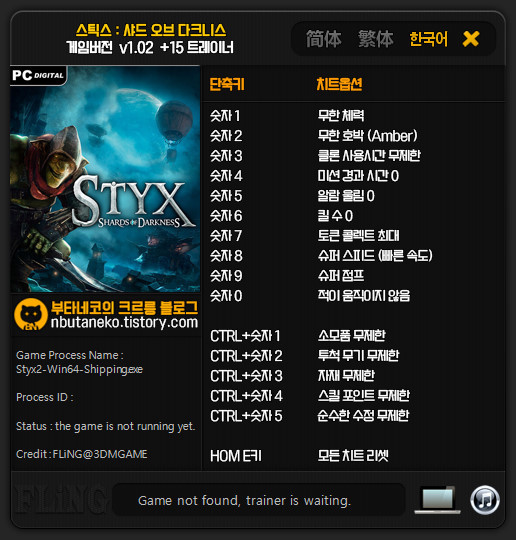This screenshot has width=516, height=540.
Task: Switch language to 简体
Action: coord(324,39)
